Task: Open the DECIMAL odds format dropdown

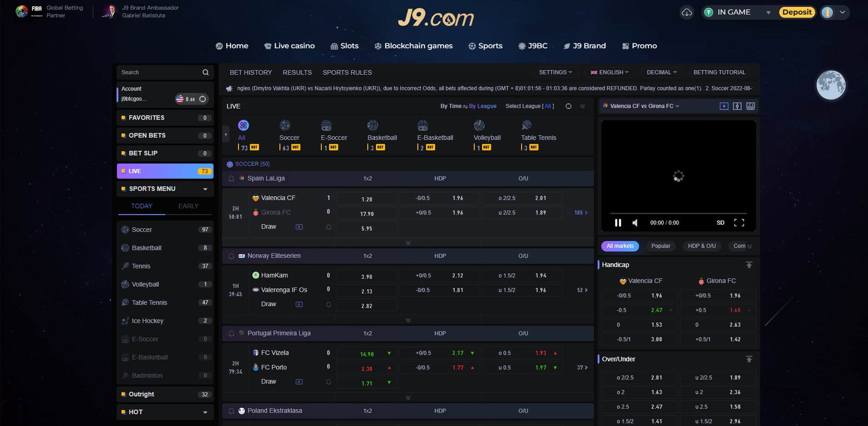Action: click(x=662, y=72)
